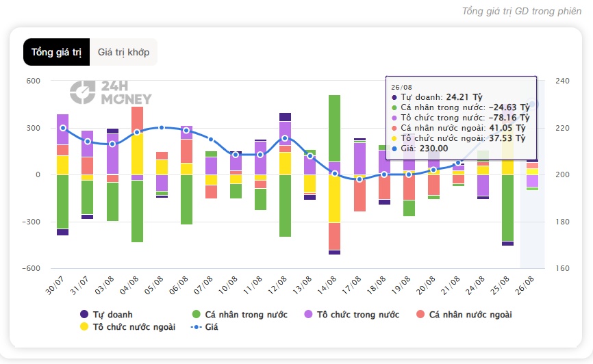Toggle the Cá nhân trong nước legend series
The height and width of the screenshot is (364, 593).
240,315
